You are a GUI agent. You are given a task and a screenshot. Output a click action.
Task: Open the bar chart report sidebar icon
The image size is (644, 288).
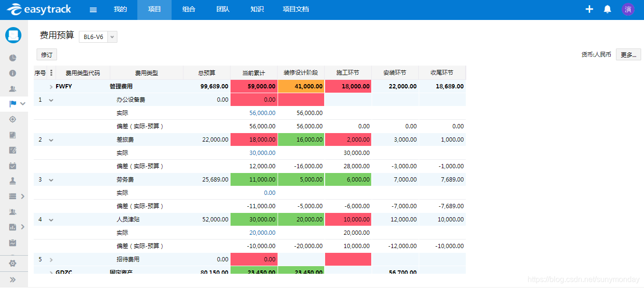[13, 227]
